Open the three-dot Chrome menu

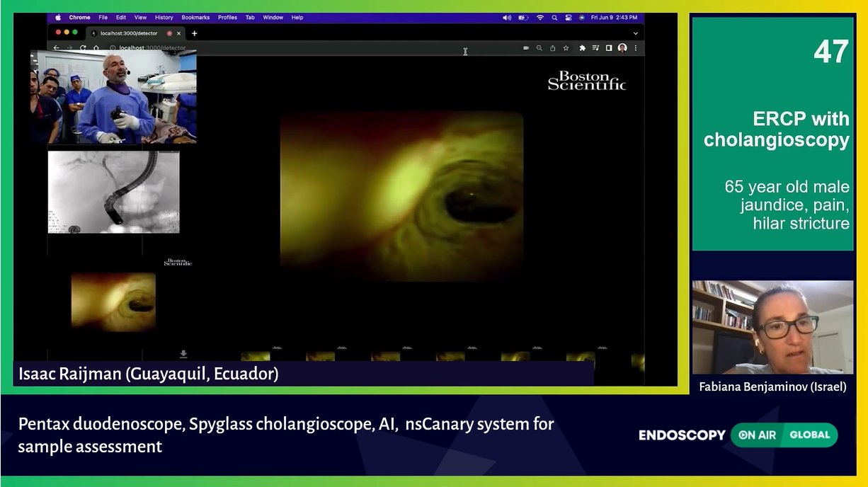click(x=635, y=48)
